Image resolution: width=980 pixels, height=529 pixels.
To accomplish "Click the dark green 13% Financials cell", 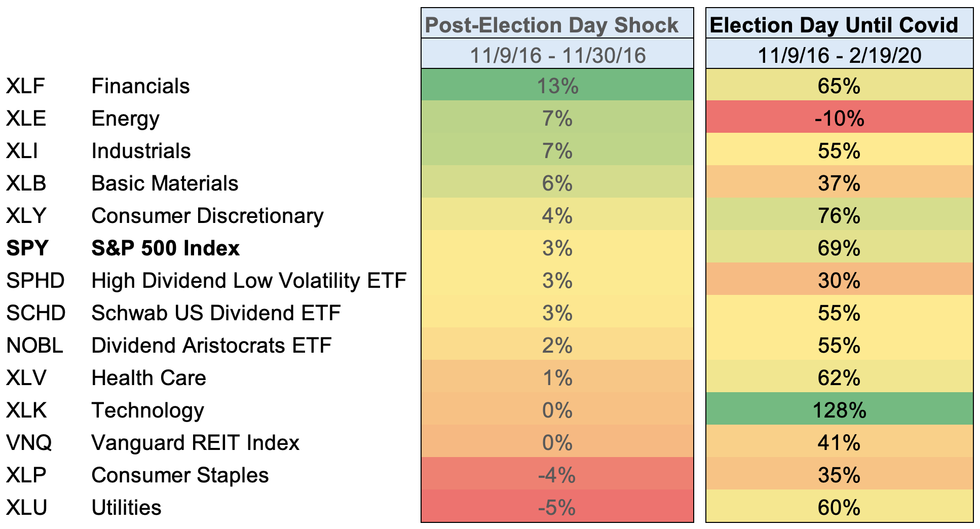I will 557,86.
